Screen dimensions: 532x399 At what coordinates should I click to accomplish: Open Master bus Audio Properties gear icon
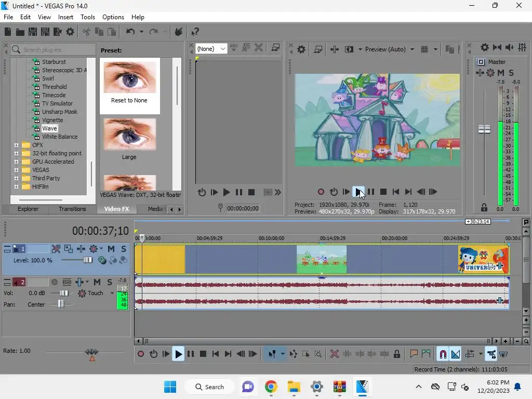pyautogui.click(x=485, y=47)
